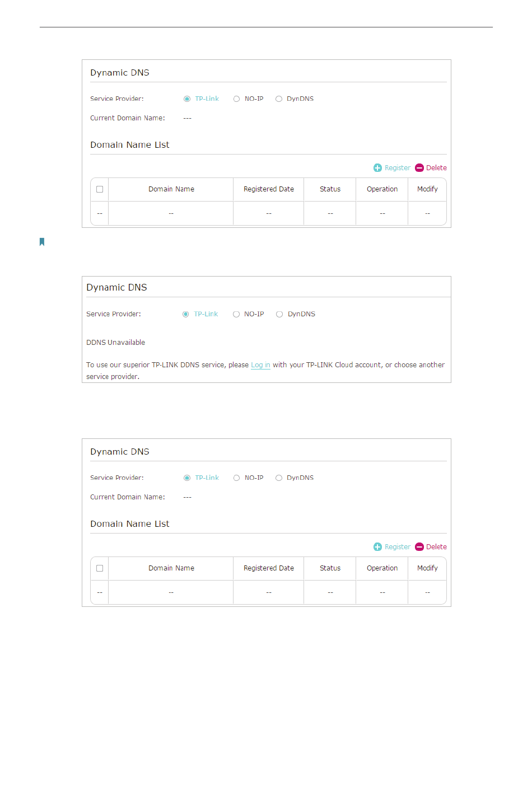The width and height of the screenshot is (532, 795).
Task: Click Domain Name column header in top table
Action: [171, 189]
